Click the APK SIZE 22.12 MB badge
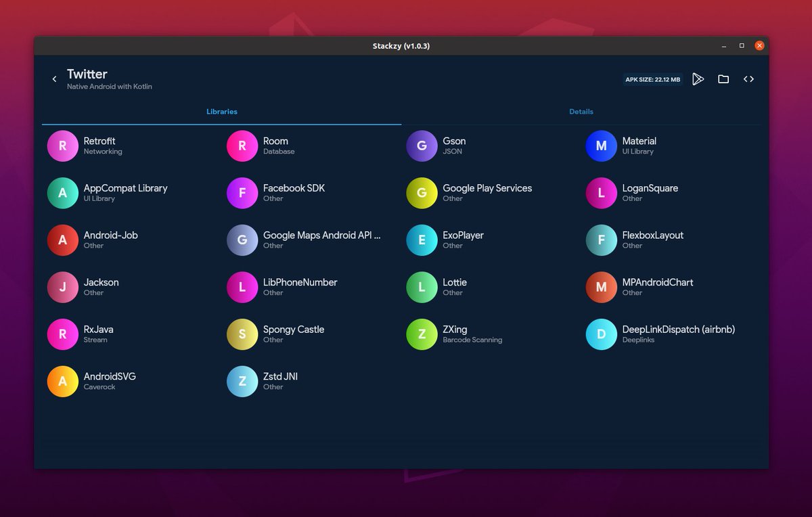The image size is (812, 517). click(x=653, y=79)
